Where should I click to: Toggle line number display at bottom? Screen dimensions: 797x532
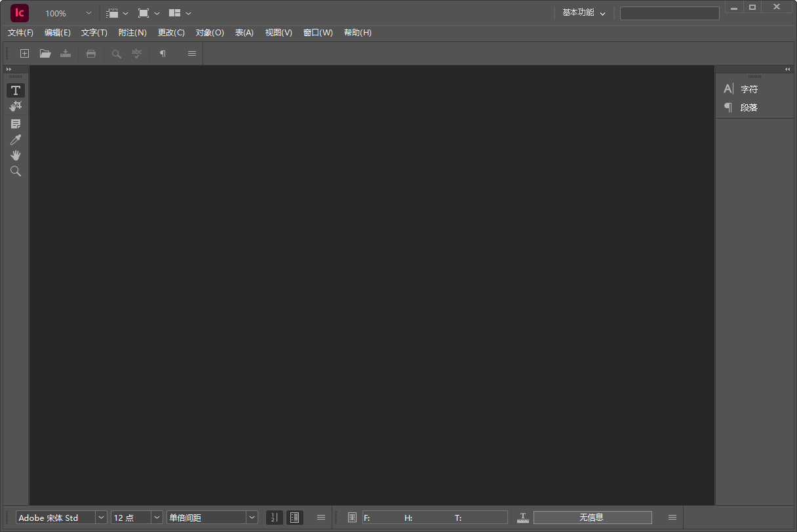pyautogui.click(x=275, y=518)
